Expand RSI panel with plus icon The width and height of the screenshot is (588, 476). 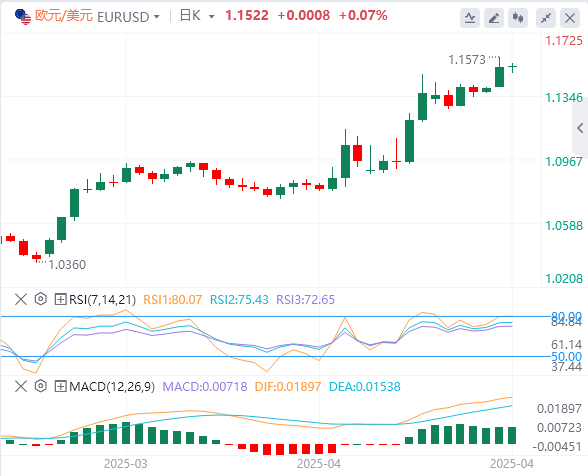coord(60,299)
